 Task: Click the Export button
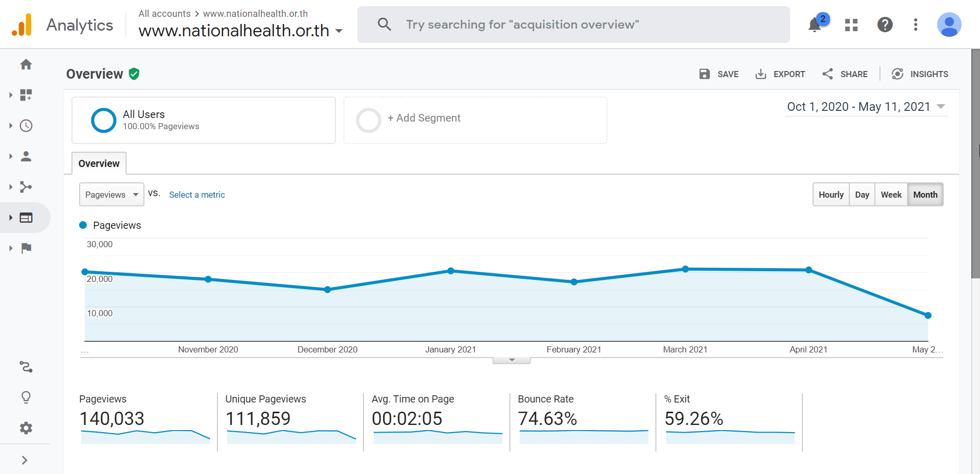tap(780, 74)
